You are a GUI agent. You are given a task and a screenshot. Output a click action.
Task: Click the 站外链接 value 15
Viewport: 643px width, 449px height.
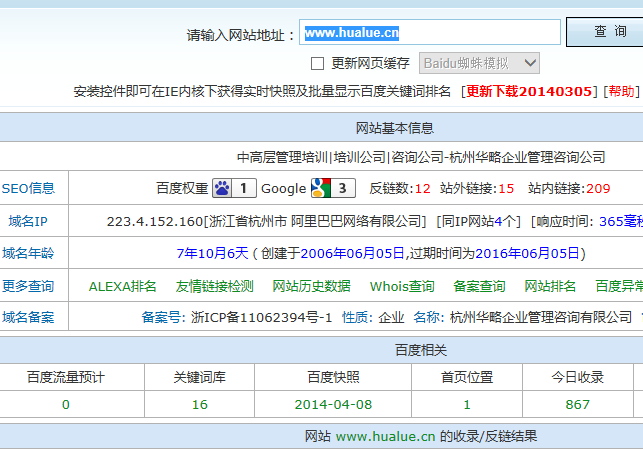point(506,189)
